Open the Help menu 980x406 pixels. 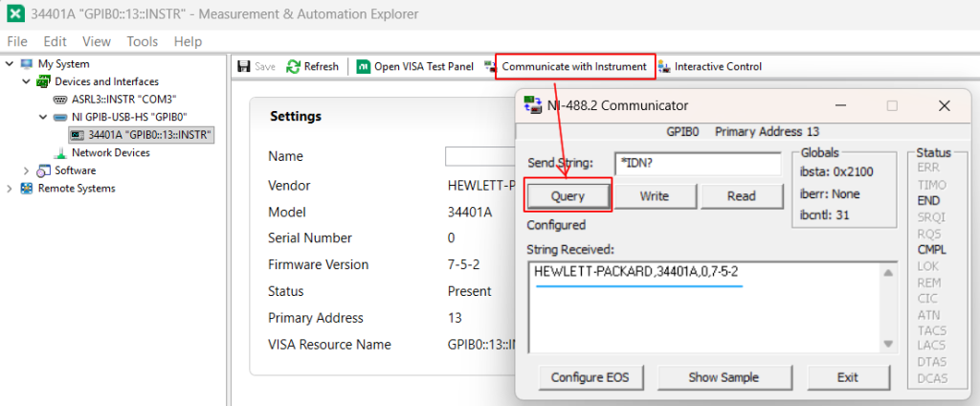click(189, 42)
